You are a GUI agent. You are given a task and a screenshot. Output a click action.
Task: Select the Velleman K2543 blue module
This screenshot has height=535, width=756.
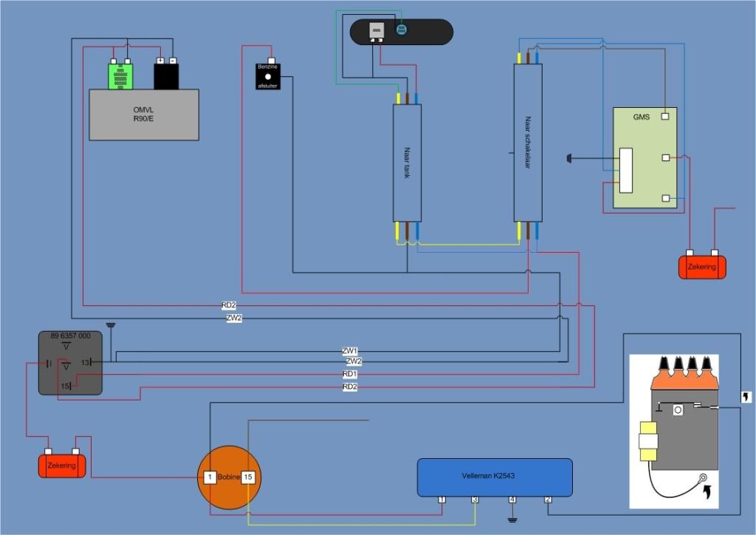pos(495,477)
